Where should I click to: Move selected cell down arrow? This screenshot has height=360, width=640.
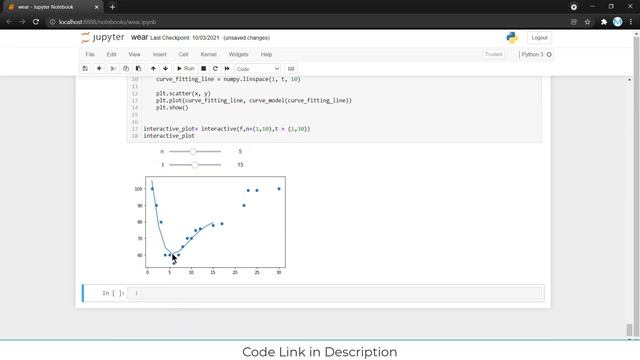click(165, 69)
